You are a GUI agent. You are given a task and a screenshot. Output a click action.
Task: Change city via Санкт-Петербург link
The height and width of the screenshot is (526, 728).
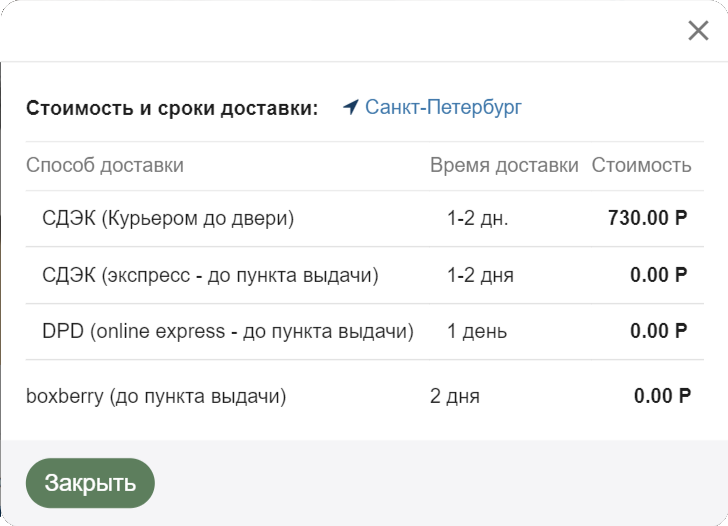tap(443, 107)
